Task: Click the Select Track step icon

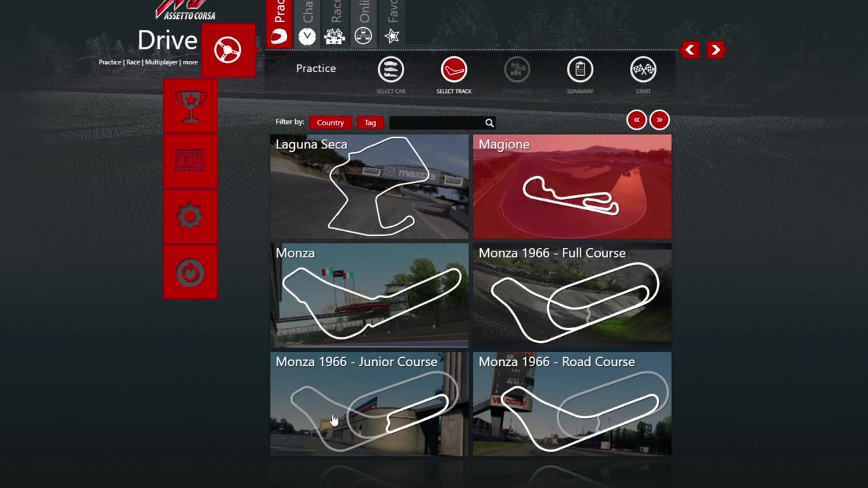Action: (x=454, y=69)
